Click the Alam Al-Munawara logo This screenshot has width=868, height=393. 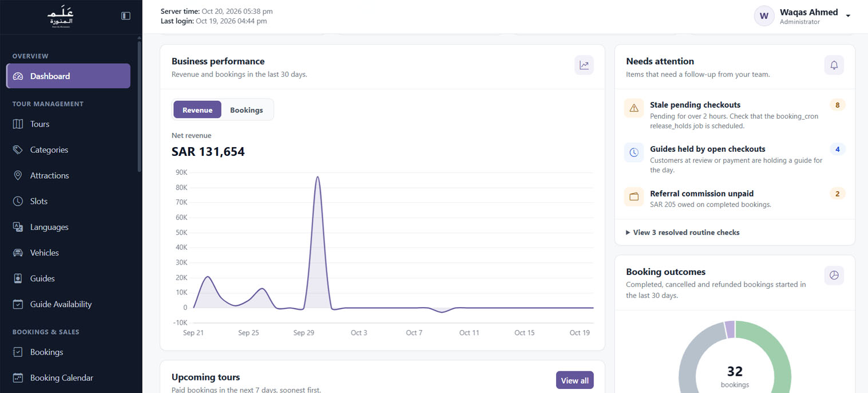[61, 17]
